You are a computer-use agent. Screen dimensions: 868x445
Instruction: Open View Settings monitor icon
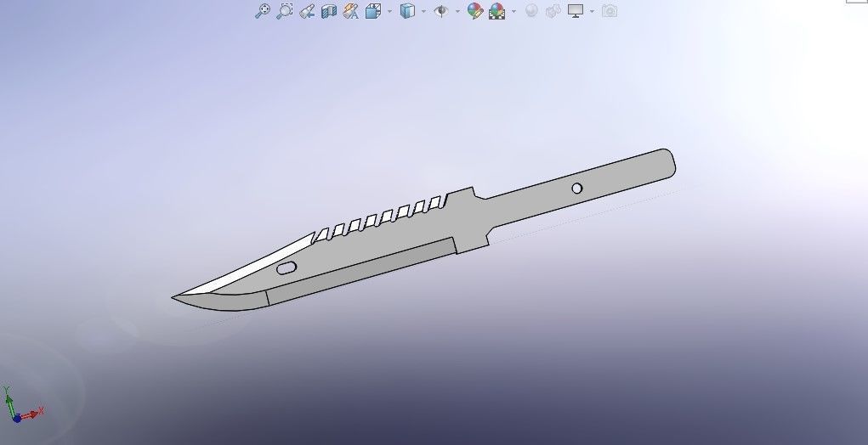(576, 11)
